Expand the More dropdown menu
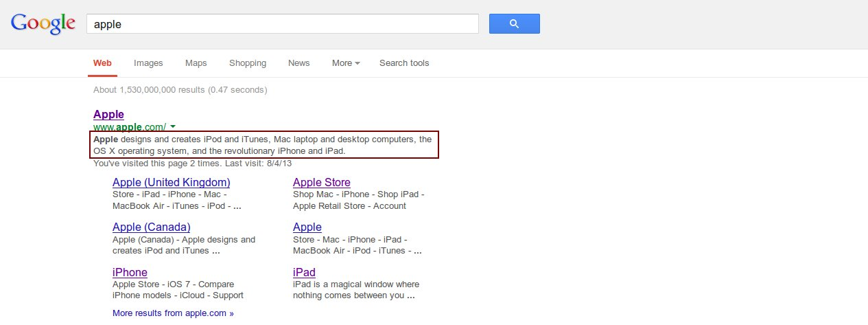Screen dimensions: 868x325 pos(346,63)
